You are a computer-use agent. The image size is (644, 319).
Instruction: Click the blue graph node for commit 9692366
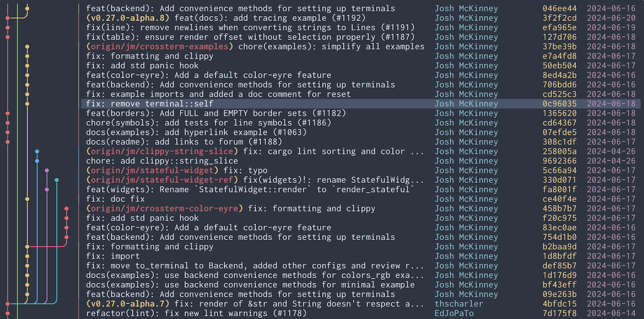[x=37, y=161]
